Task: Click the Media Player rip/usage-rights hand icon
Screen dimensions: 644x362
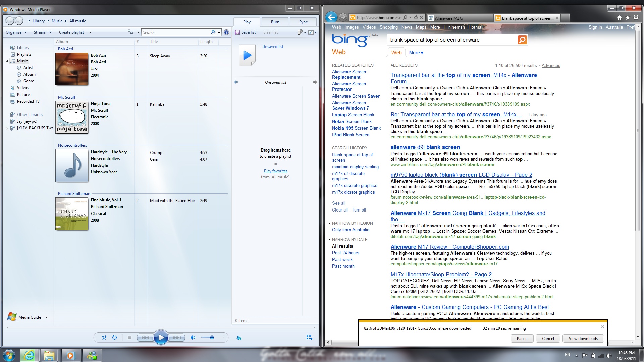Action: [239, 338]
